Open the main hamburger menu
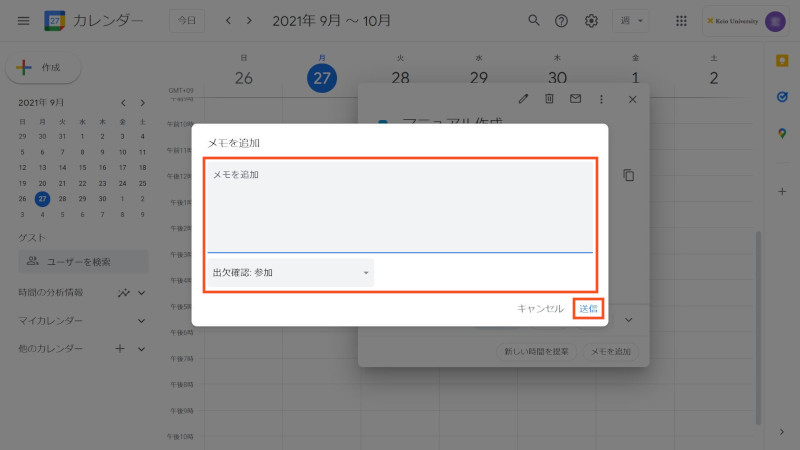The image size is (800, 450). [x=23, y=20]
